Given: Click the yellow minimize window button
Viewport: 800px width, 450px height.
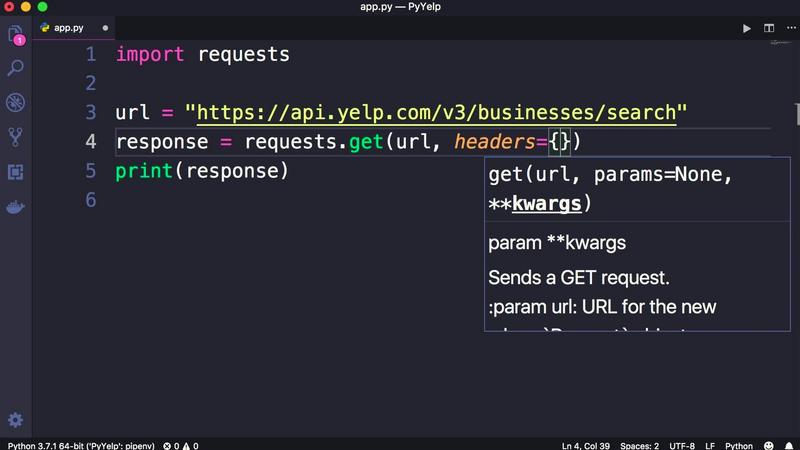Looking at the screenshot, I should pyautogui.click(x=26, y=7).
